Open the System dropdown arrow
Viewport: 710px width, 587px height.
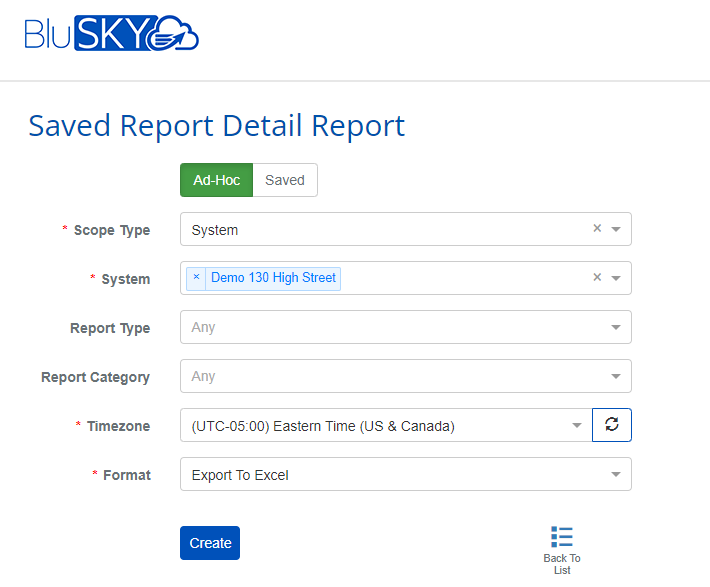616,278
